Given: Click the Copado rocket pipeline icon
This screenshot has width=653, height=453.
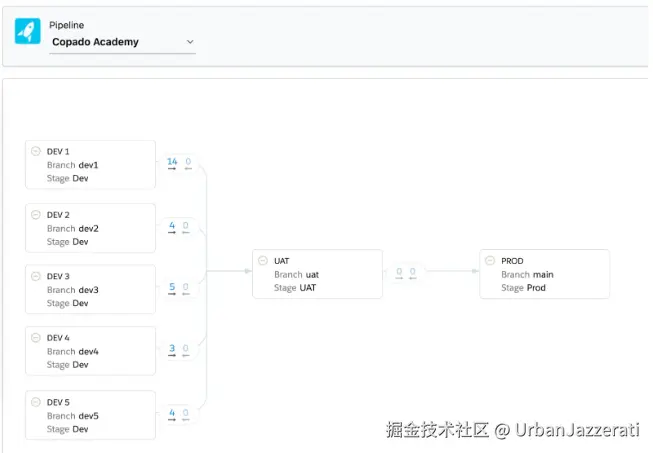Looking at the screenshot, I should [x=28, y=30].
